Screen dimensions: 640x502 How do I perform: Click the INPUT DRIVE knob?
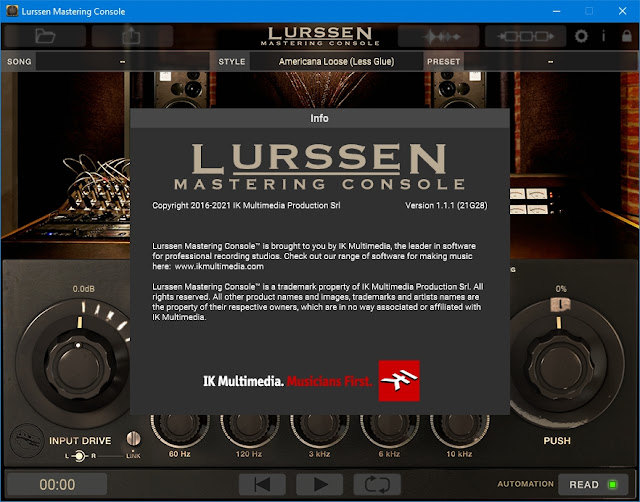pyautogui.click(x=78, y=365)
